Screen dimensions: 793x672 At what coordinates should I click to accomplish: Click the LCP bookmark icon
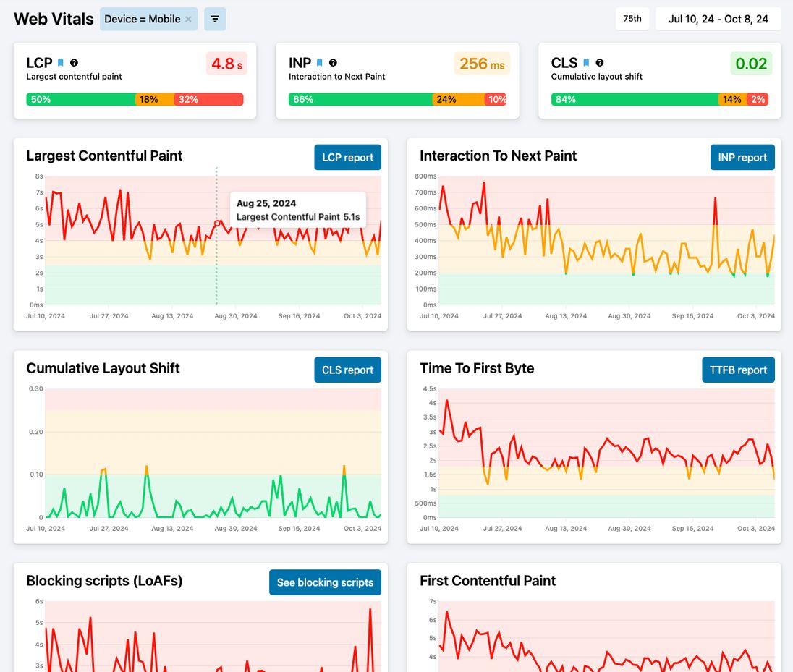pos(61,63)
